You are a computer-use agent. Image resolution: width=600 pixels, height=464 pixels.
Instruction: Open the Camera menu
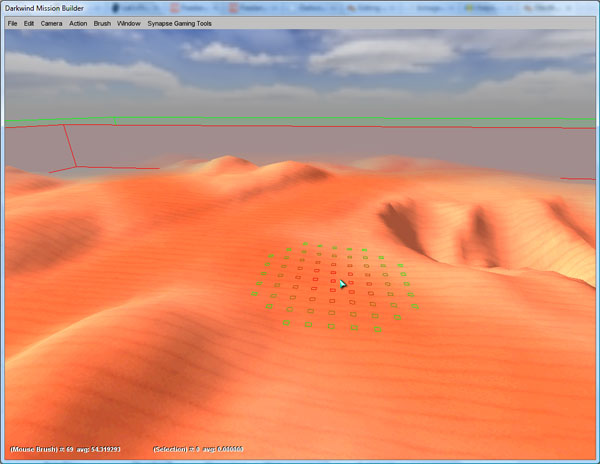click(x=51, y=22)
